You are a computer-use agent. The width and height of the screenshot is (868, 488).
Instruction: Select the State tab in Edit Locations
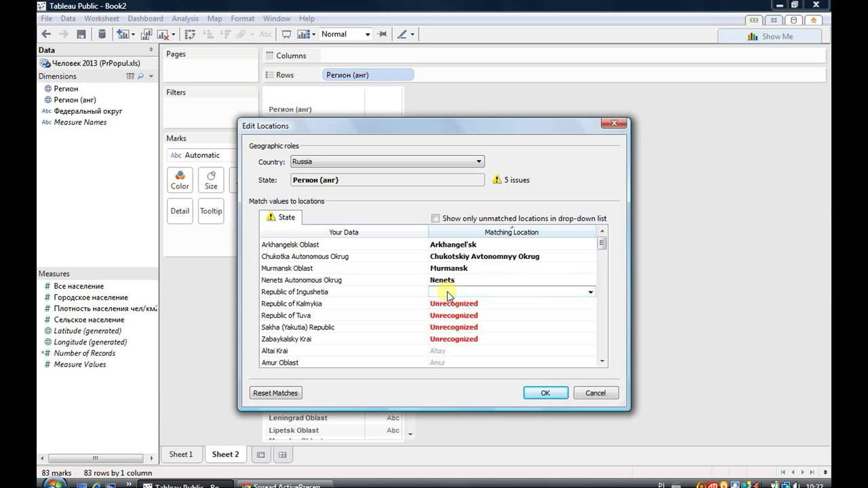point(281,218)
